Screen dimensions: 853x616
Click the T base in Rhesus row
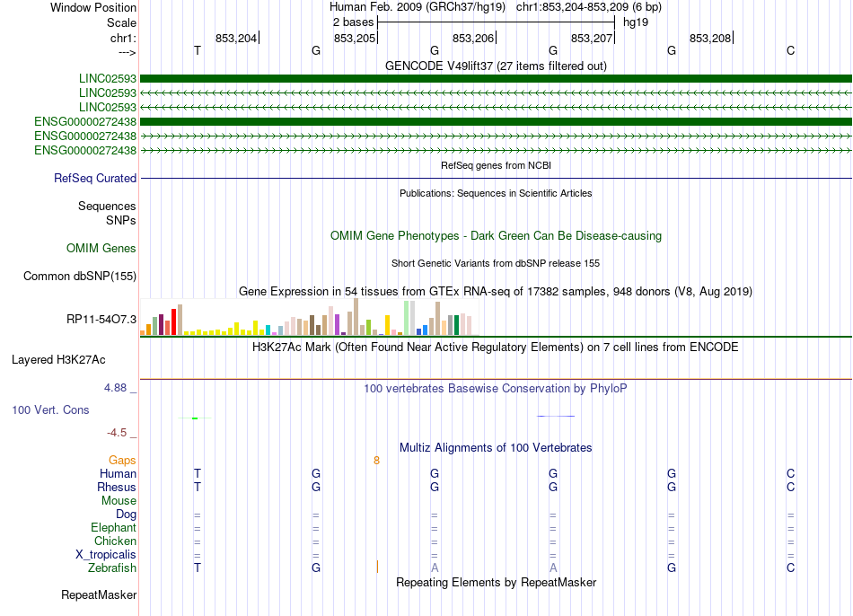[x=198, y=487]
